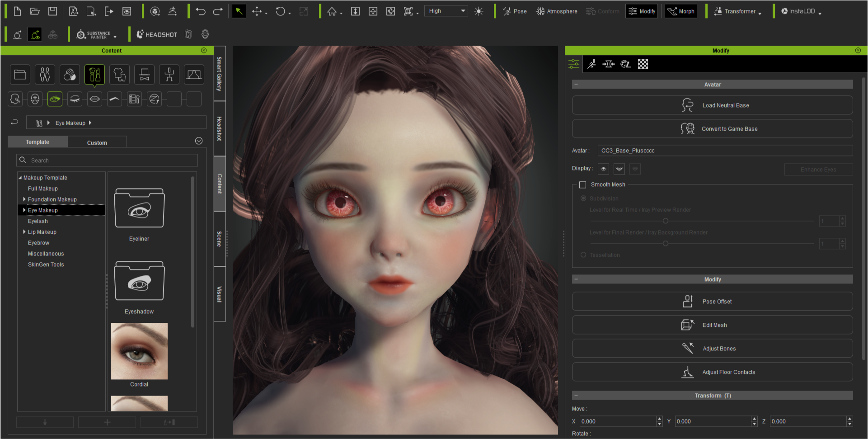Open the Smart Gallery side tab
The image size is (868, 439).
(x=220, y=74)
